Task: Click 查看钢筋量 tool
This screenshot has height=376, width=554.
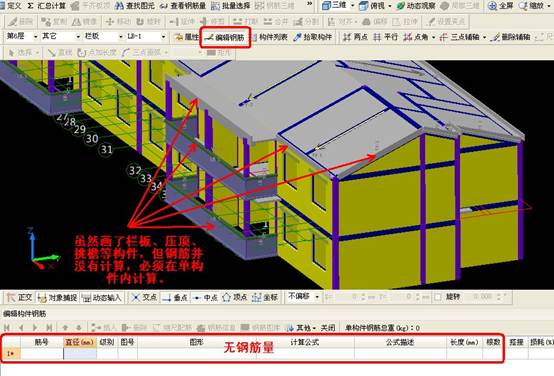Action: pos(183,6)
